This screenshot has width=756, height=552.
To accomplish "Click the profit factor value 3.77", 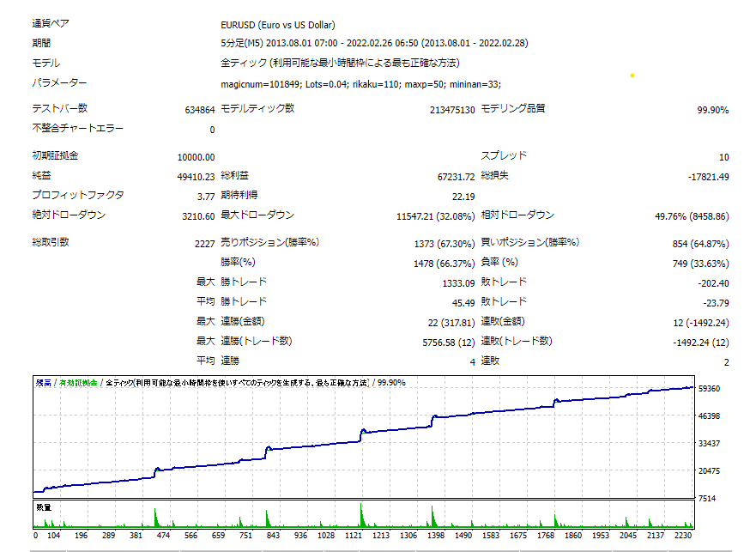I will click(206, 197).
